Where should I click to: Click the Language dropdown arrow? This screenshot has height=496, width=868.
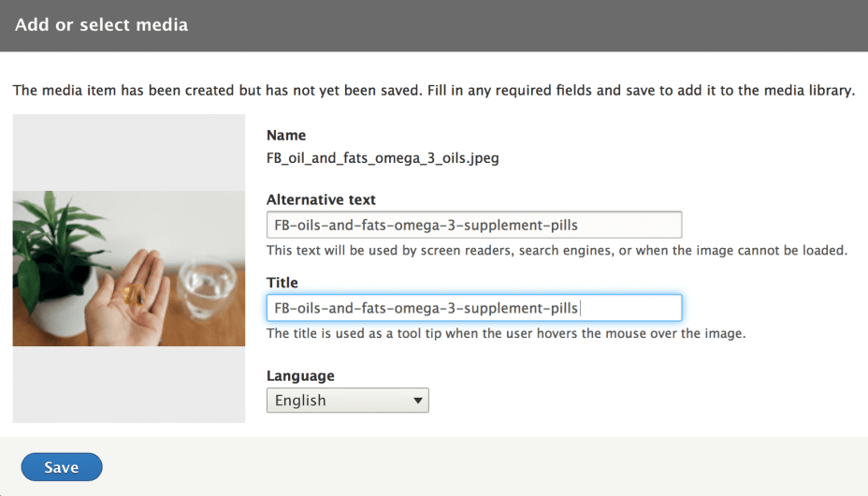[418, 401]
